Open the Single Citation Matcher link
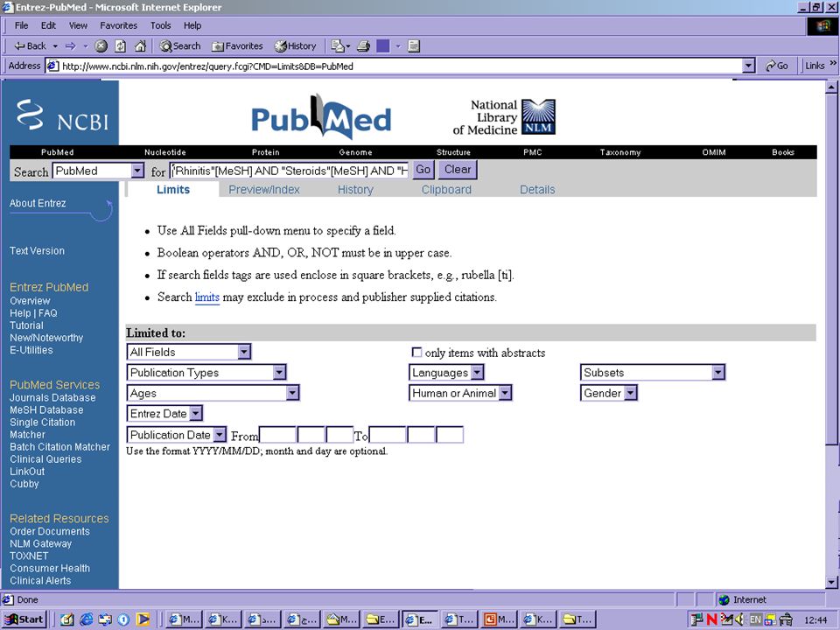 (42, 428)
